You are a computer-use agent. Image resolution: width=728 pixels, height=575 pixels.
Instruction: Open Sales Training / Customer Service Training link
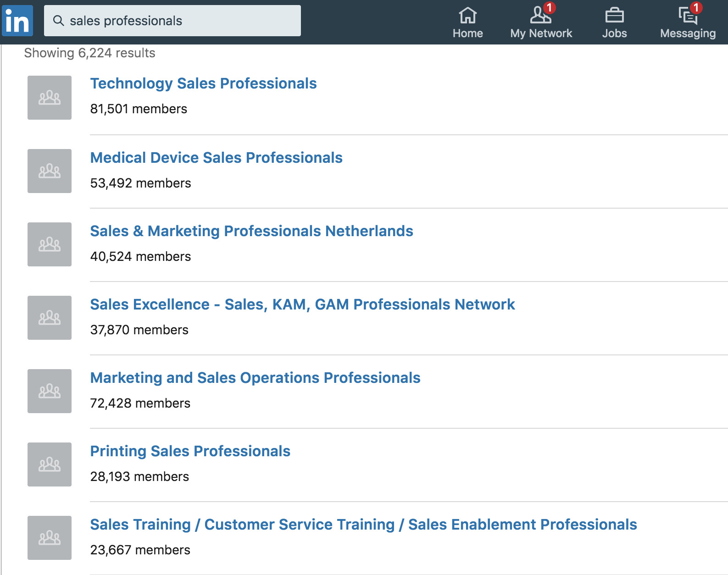coord(363,525)
